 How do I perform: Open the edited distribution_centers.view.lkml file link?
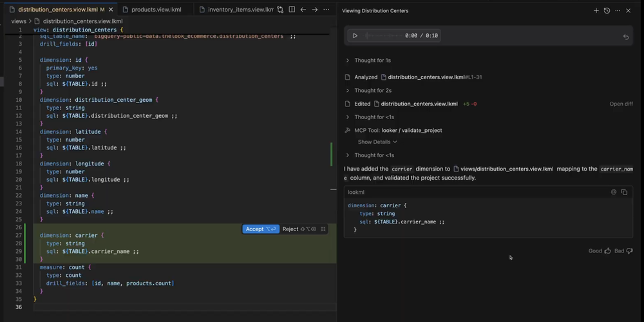[x=419, y=104]
